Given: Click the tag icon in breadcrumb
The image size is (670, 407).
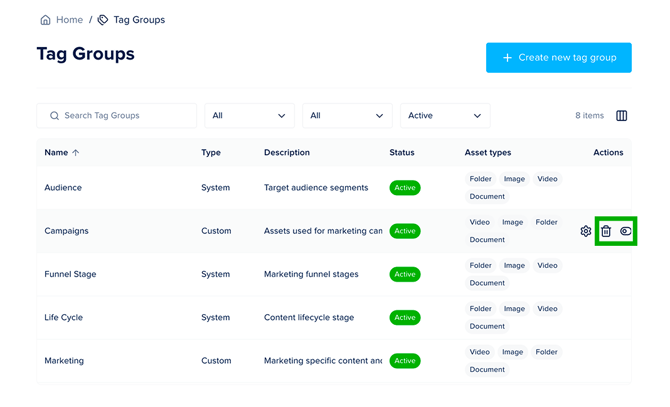Looking at the screenshot, I should click(x=103, y=20).
